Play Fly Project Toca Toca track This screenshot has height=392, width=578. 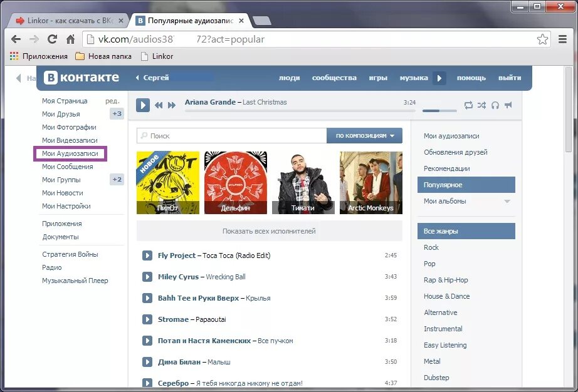(x=147, y=255)
